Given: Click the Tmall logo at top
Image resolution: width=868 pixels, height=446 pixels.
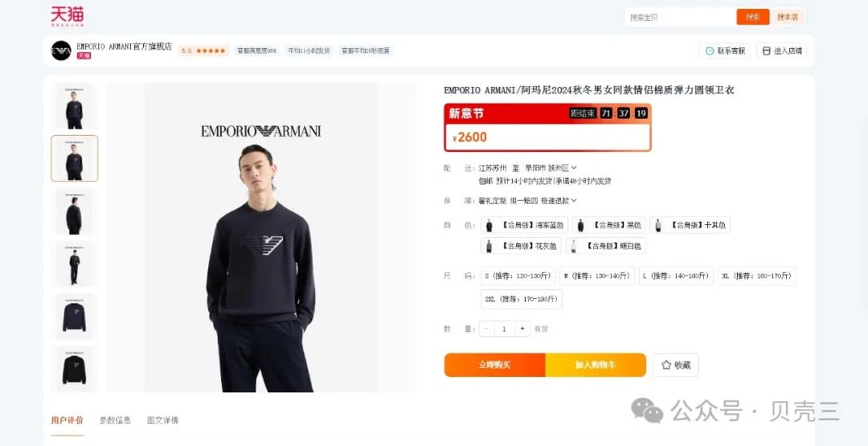Looking at the screenshot, I should click(x=68, y=17).
